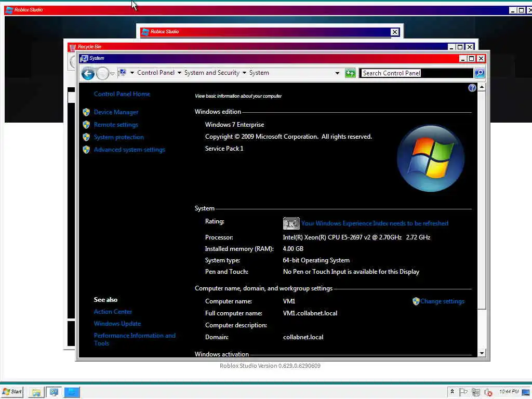Open Help via the blue question mark
The height and width of the screenshot is (399, 532).
pos(472,88)
